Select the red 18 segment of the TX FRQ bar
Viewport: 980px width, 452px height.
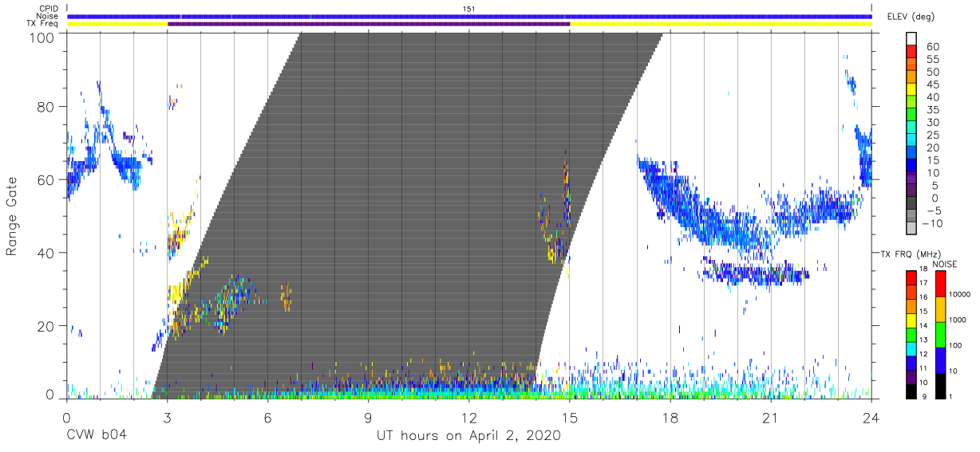[911, 276]
